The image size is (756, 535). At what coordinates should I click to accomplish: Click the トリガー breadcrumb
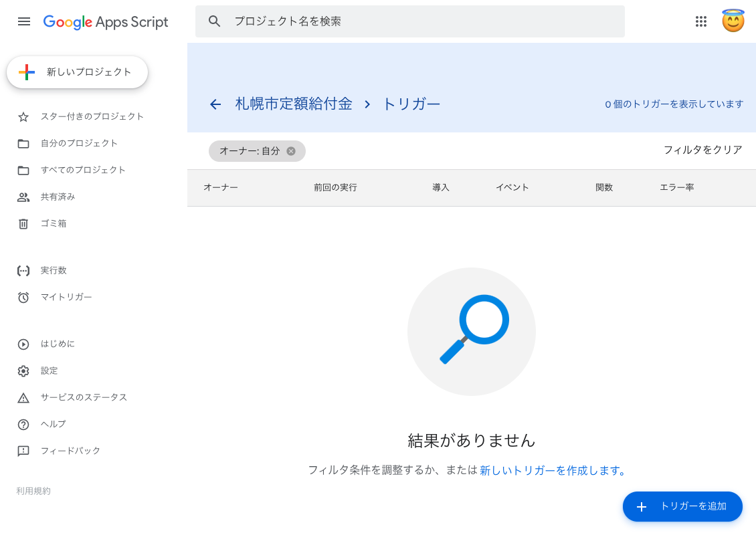pyautogui.click(x=411, y=104)
